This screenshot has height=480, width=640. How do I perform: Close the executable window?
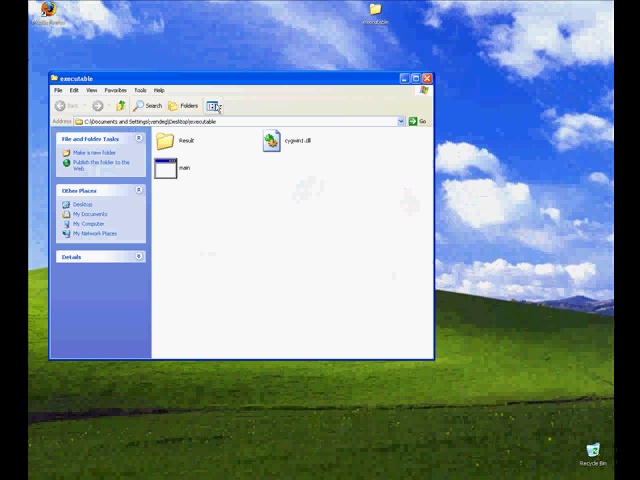(x=427, y=78)
